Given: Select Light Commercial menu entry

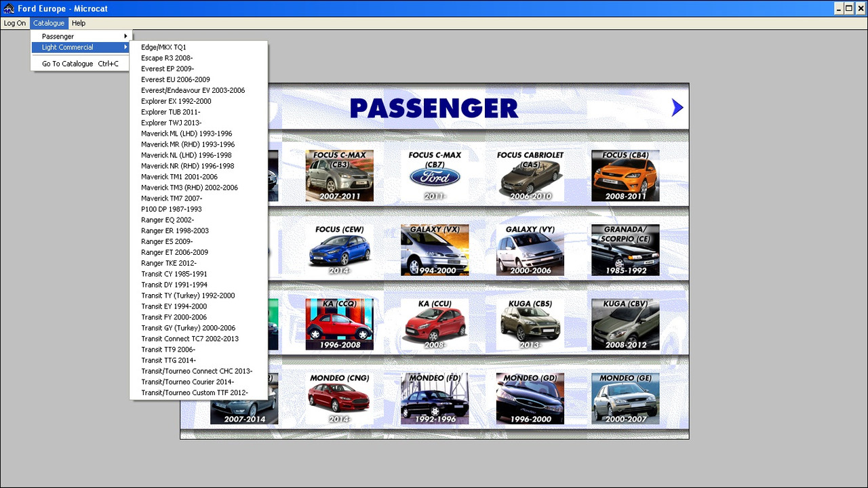Looking at the screenshot, I should point(81,47).
